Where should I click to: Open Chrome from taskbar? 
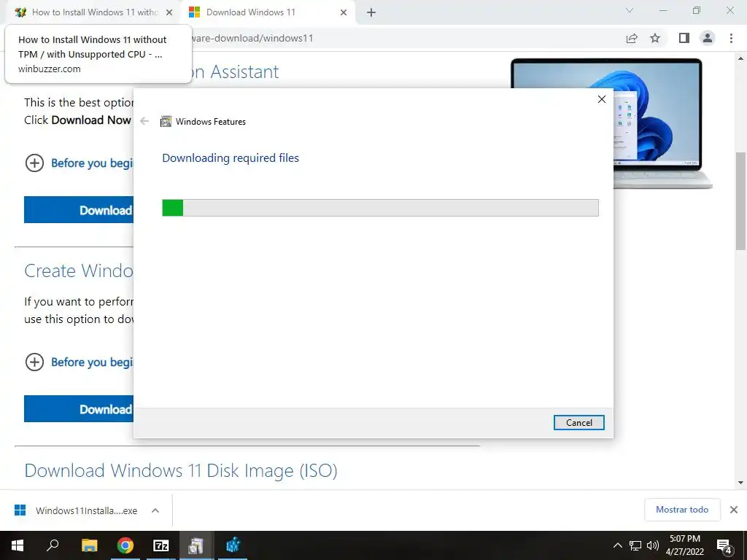125,545
